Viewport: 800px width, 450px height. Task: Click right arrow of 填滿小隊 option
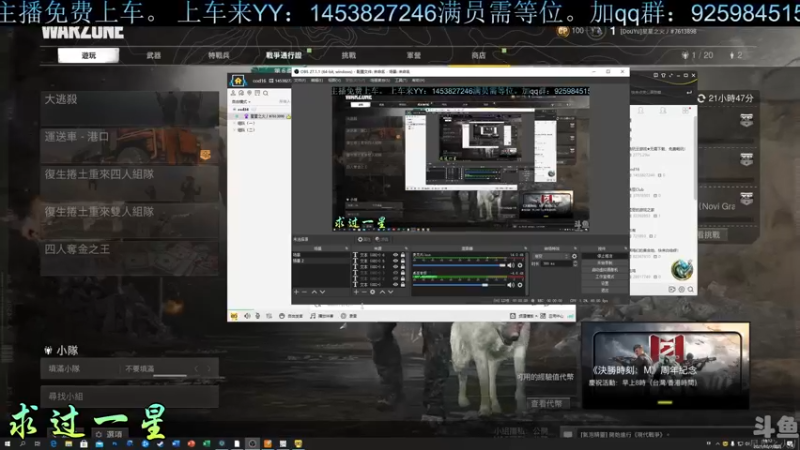209,368
